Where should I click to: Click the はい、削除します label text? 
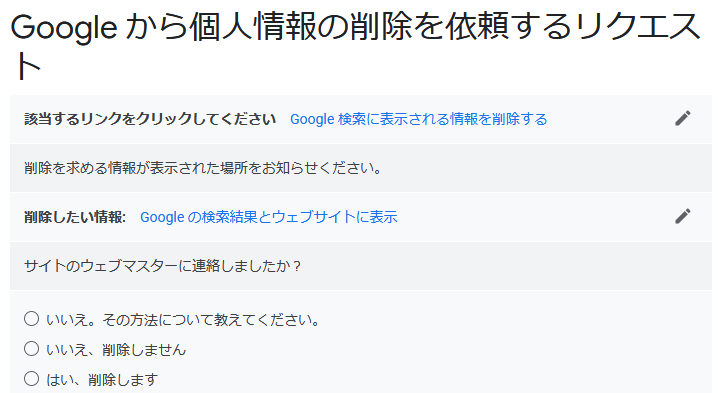pos(102,380)
